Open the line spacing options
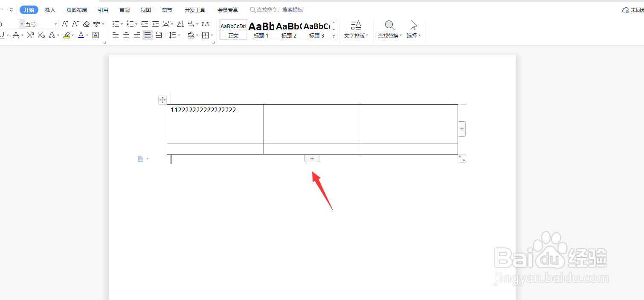The width and height of the screenshot is (644, 300). (x=172, y=35)
